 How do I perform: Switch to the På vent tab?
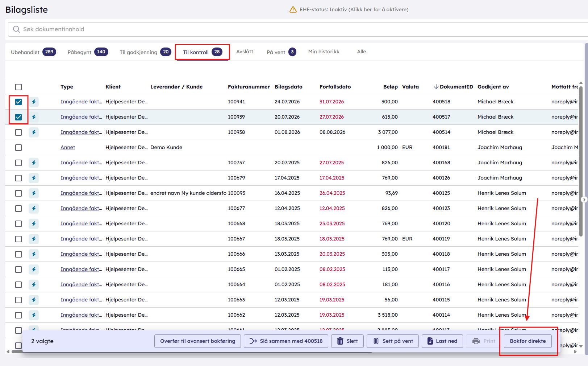(x=282, y=52)
